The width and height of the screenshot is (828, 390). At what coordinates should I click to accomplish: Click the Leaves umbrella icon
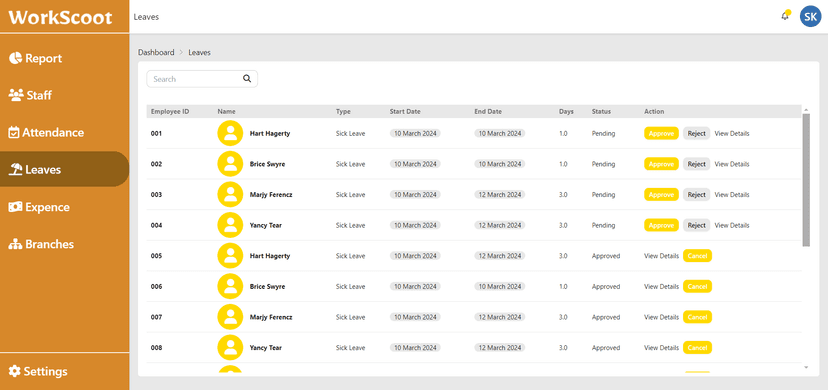coord(16,169)
